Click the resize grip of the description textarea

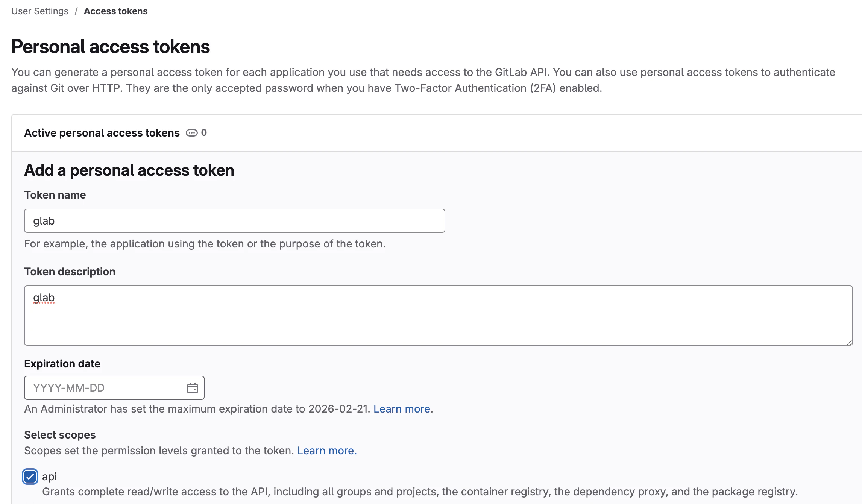(849, 342)
